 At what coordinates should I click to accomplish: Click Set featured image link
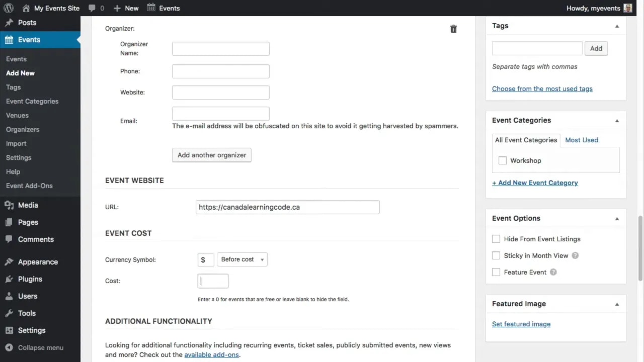tap(521, 324)
